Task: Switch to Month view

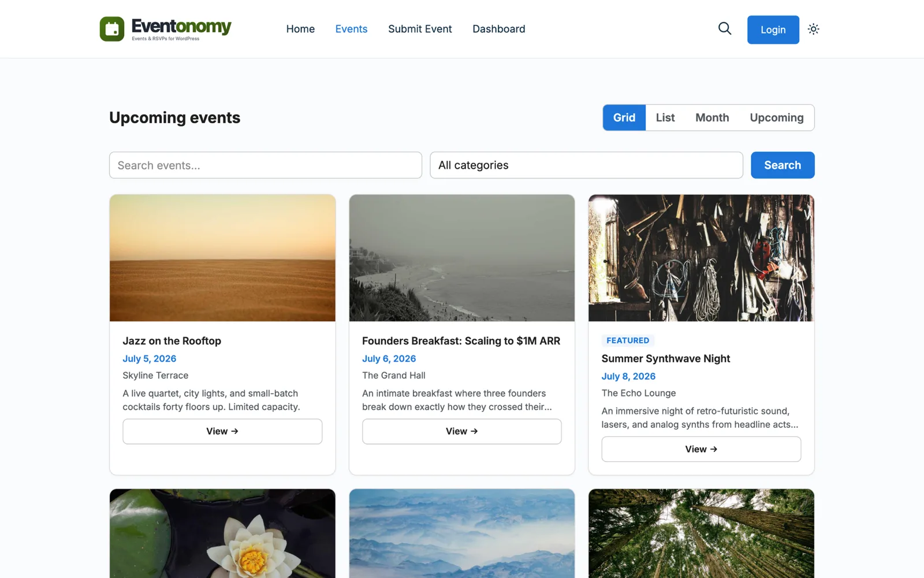Action: [712, 117]
